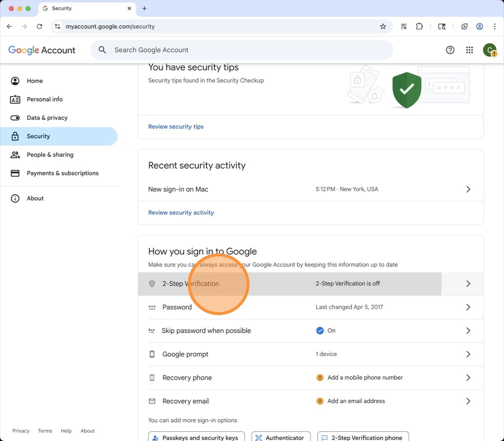Click 'Add a mobile phone number' text
504x441 pixels.
365,378
